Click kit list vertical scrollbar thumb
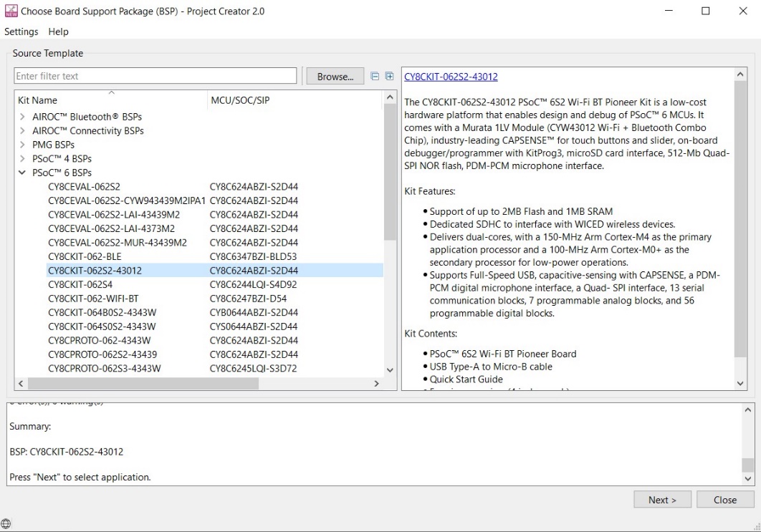 pos(390,172)
